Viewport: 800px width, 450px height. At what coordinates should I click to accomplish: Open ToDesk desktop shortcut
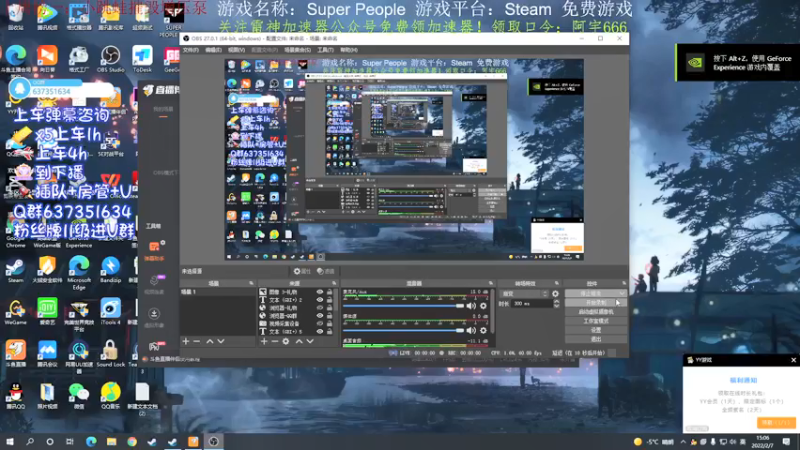tap(142, 59)
